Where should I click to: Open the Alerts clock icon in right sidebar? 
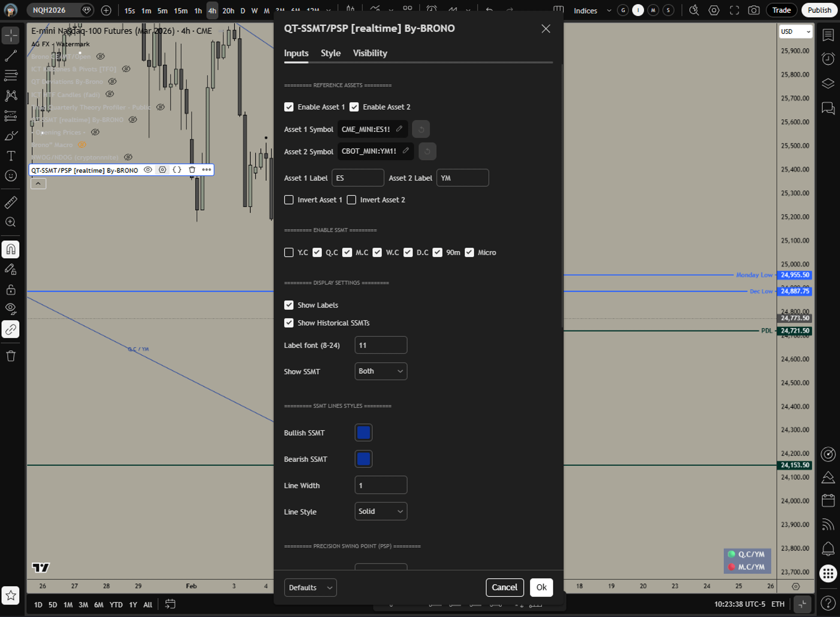(x=828, y=59)
